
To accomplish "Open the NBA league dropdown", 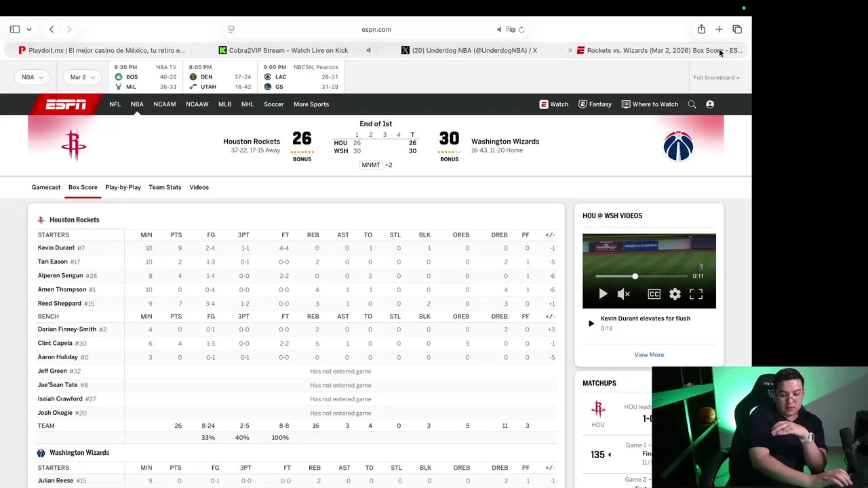I will tap(32, 77).
